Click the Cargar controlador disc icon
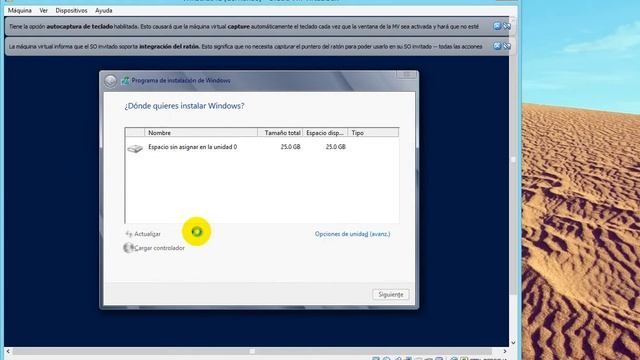 [129, 247]
